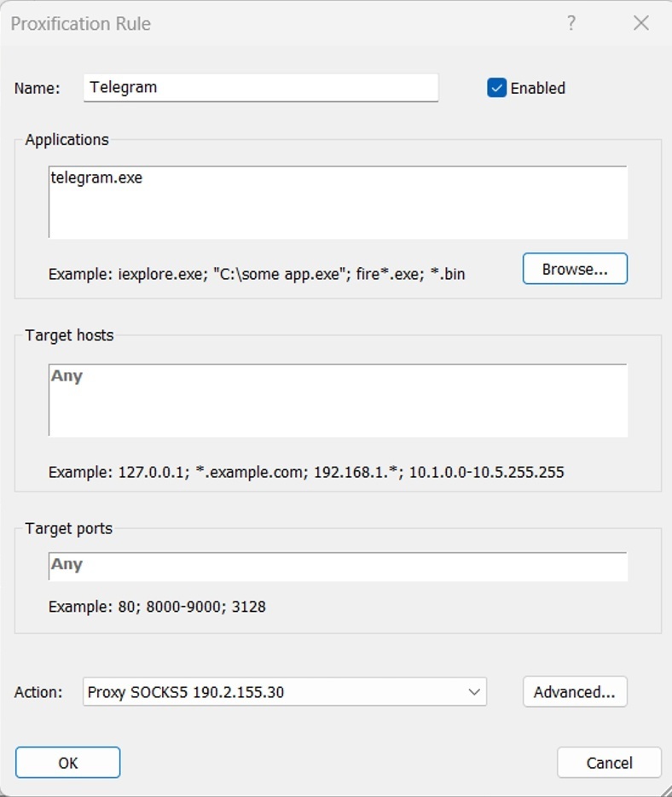Click the target hosts example 127.0.0.1 text
Image resolution: width=672 pixels, height=797 pixels.
click(306, 472)
